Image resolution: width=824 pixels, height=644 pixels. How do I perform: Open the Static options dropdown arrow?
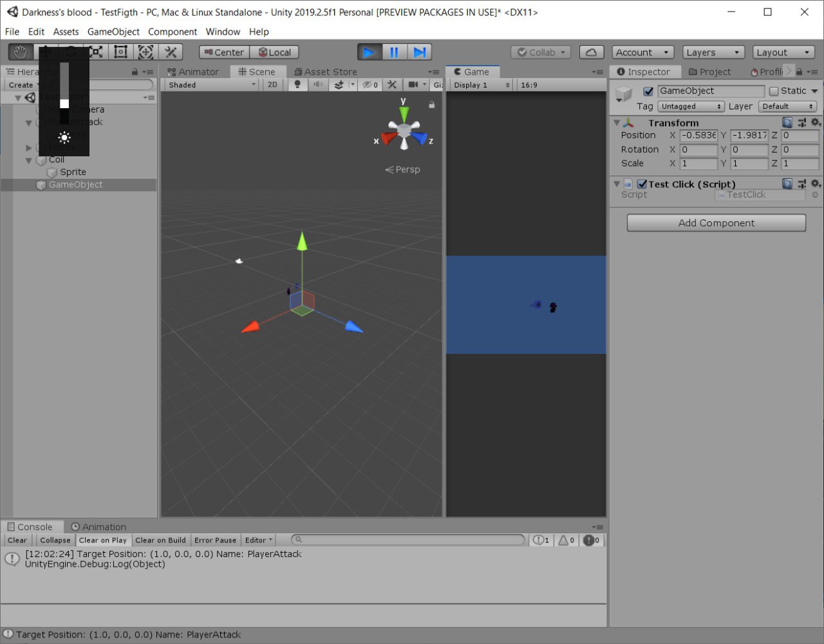click(x=814, y=91)
